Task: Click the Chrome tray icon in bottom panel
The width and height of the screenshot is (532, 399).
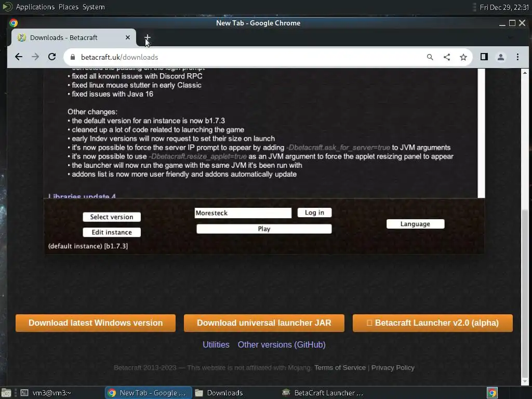Action: pyautogui.click(x=493, y=393)
